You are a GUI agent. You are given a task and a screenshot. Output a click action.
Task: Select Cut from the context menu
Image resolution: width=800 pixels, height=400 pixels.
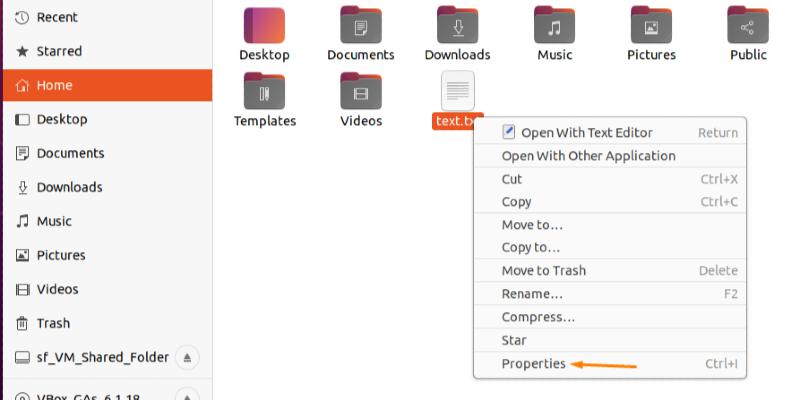pyautogui.click(x=610, y=179)
